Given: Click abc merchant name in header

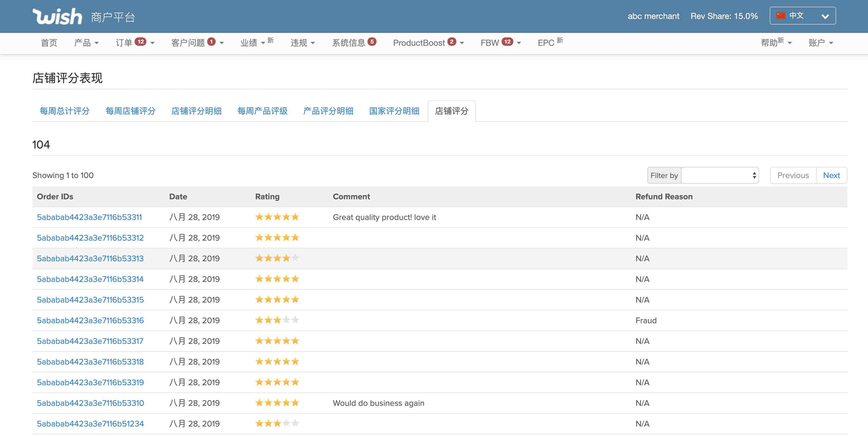Looking at the screenshot, I should (x=653, y=16).
